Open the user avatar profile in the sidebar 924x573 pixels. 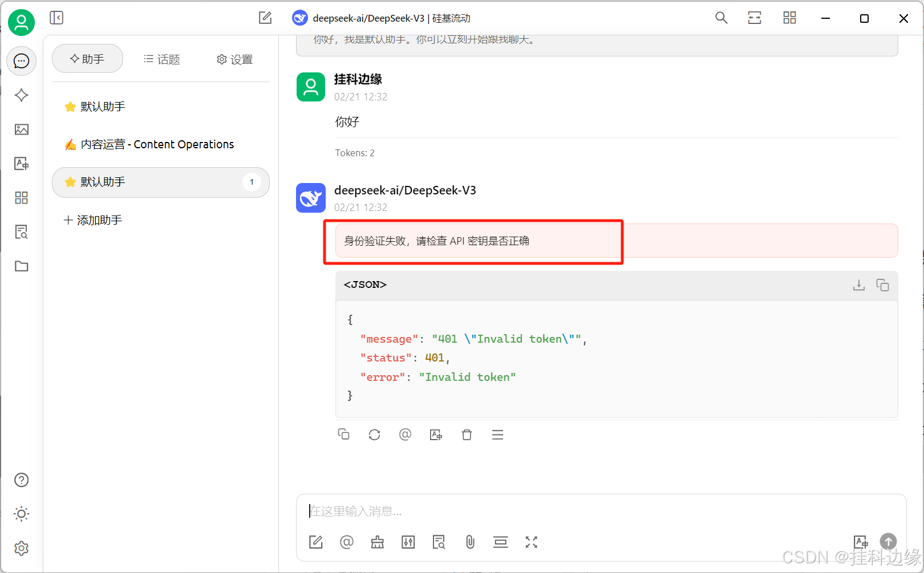point(21,23)
